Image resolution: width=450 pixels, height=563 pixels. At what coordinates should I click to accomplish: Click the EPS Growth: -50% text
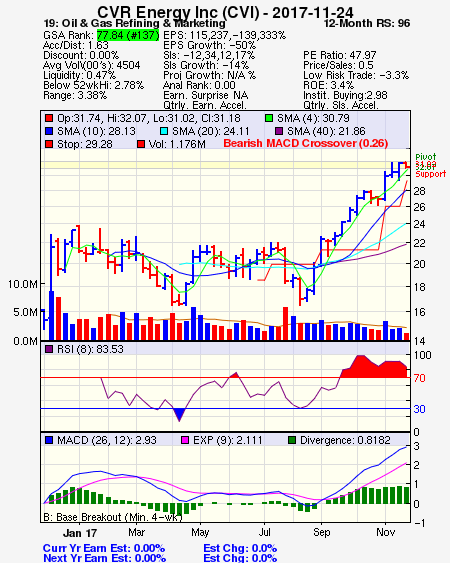click(210, 45)
